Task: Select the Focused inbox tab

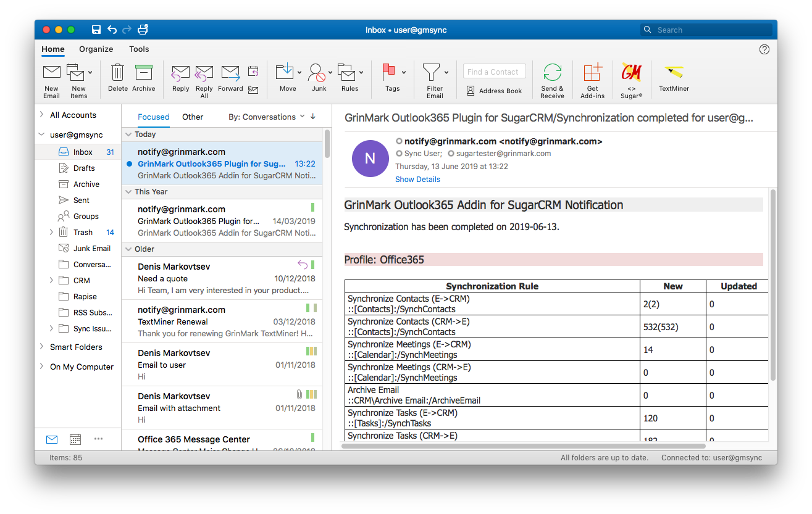Action: 154,117
